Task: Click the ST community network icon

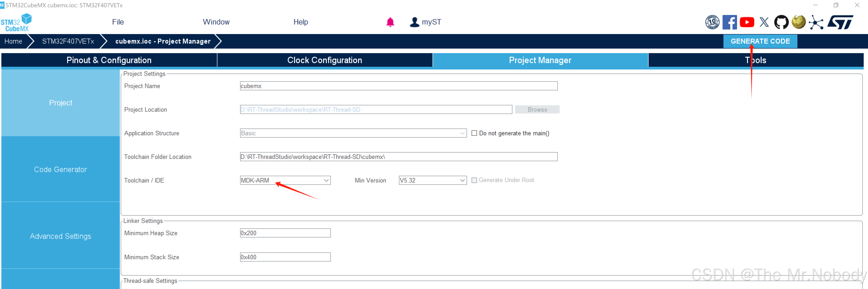Action: coord(816,23)
